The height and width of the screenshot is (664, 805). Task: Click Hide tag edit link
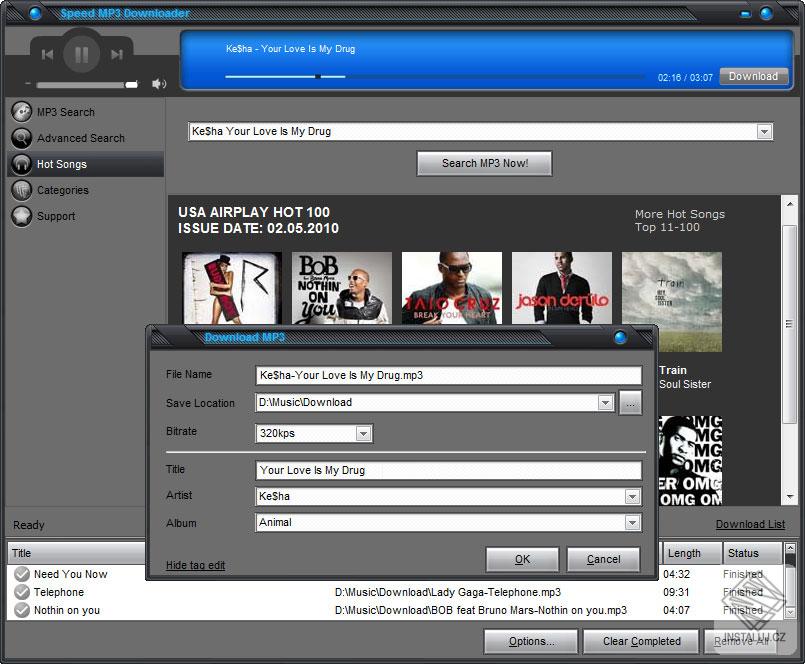click(194, 564)
